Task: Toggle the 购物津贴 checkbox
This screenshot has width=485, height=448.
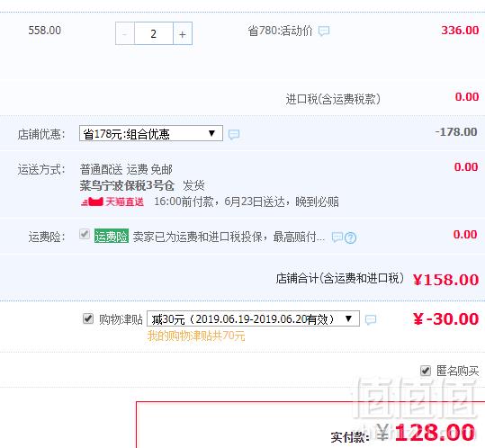Action: tap(88, 318)
